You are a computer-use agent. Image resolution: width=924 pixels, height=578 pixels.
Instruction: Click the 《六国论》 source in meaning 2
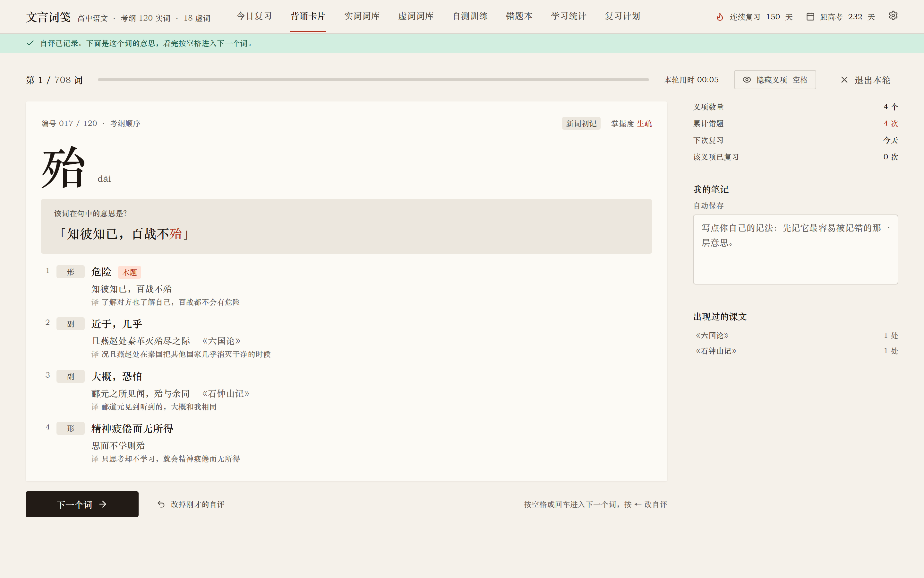[x=221, y=341]
